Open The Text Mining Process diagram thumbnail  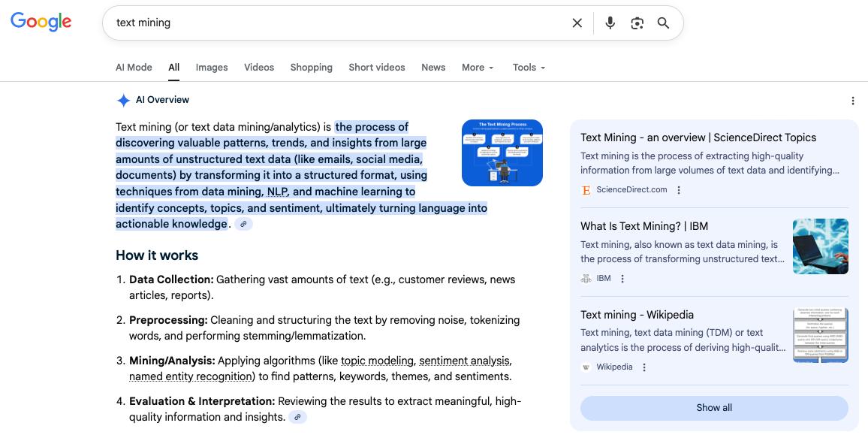click(502, 153)
